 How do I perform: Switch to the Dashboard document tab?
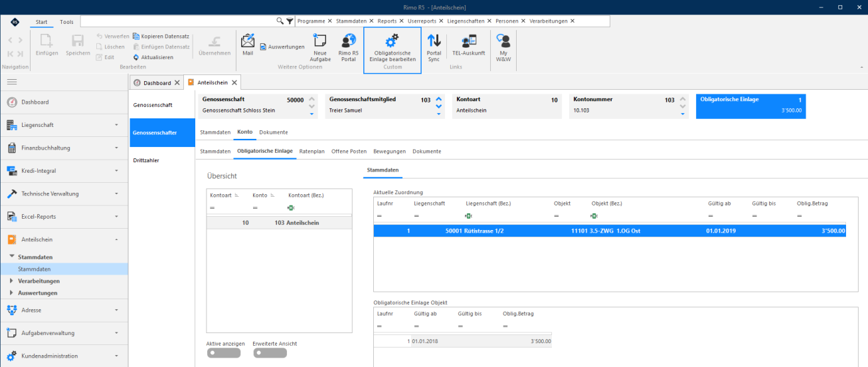click(157, 83)
